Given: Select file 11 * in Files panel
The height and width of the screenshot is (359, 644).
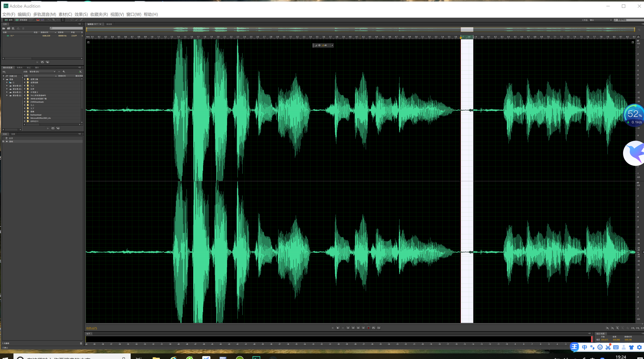Looking at the screenshot, I should coord(42,36).
